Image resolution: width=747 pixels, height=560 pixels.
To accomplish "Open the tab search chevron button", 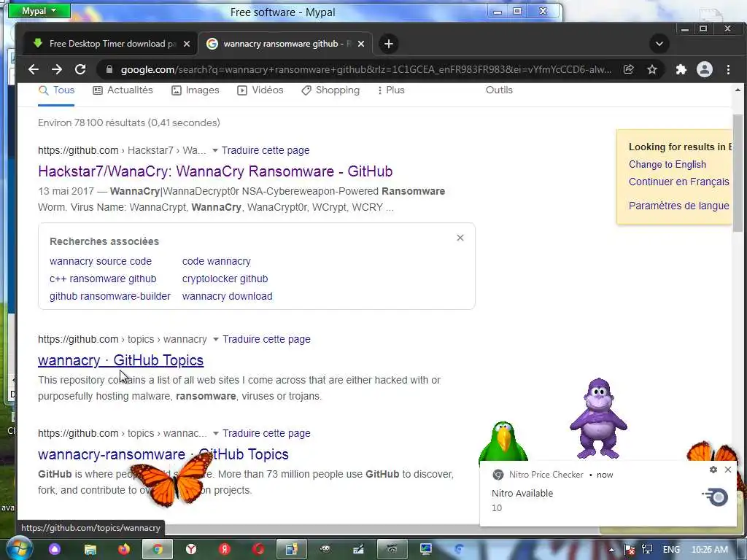I will [659, 44].
